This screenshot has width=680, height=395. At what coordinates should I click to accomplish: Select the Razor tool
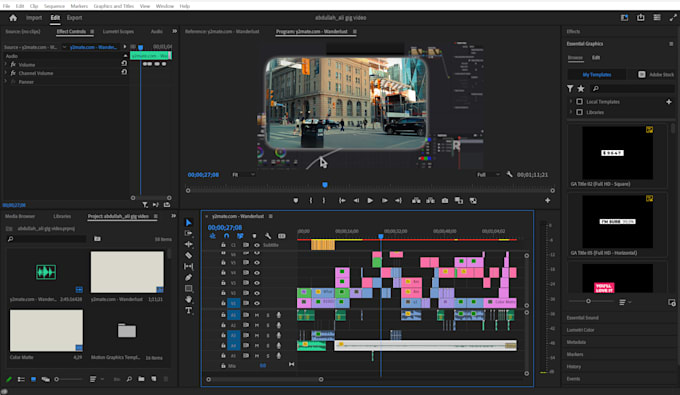[x=189, y=255]
